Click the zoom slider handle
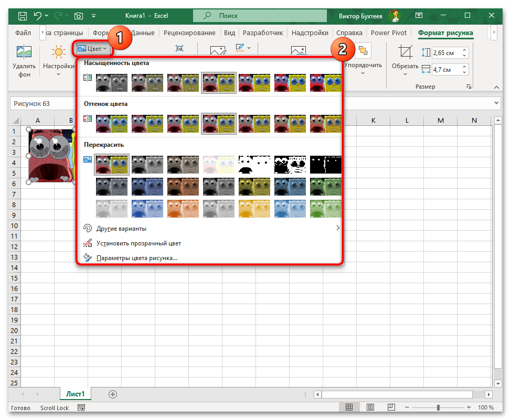 [438, 407]
